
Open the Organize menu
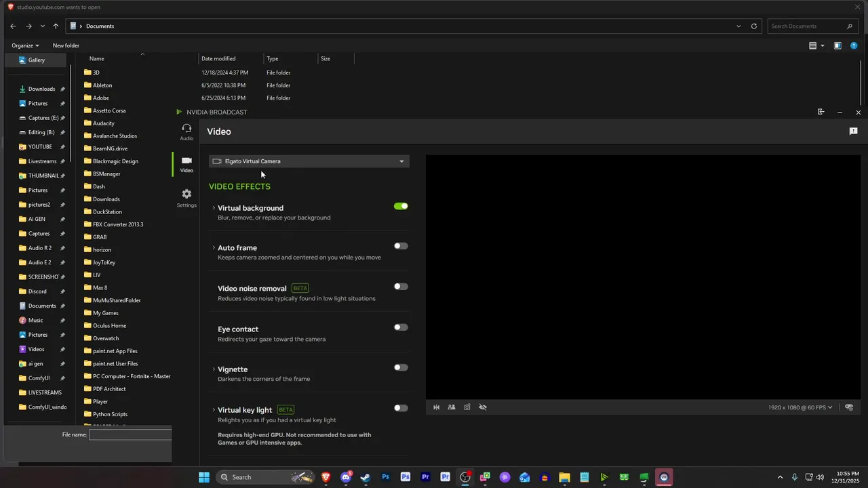[x=25, y=45]
